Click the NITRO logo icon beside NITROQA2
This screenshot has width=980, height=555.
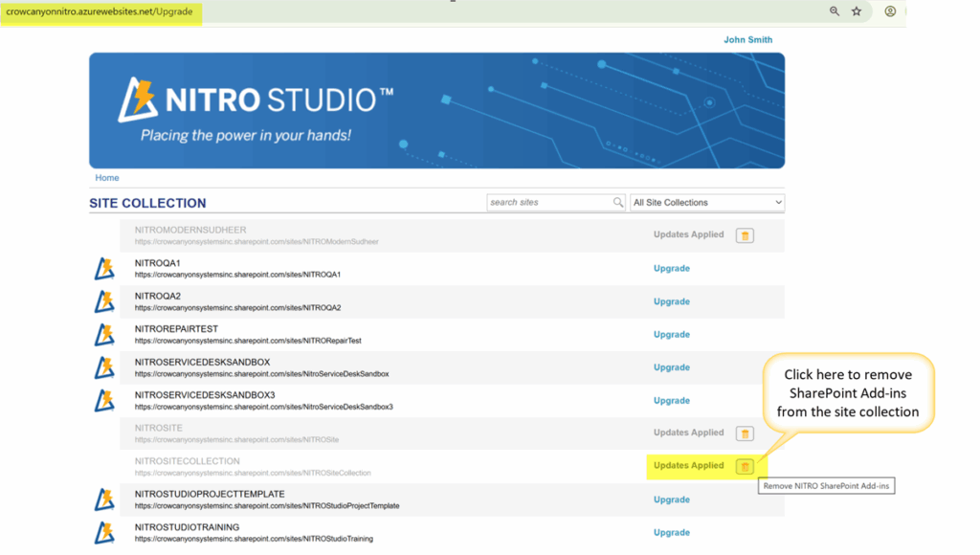point(104,301)
